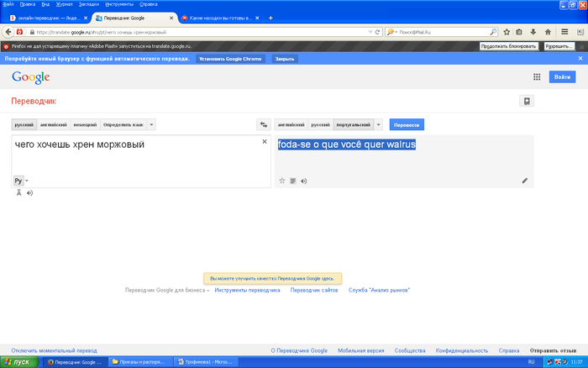Screen dimensions: 588x368
Task: Toggle the 'Ру' input tools keyboard
Action: point(18,181)
